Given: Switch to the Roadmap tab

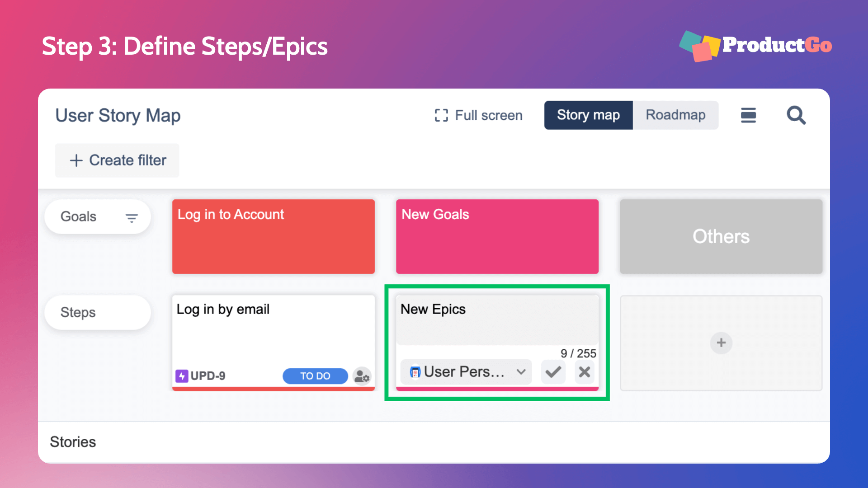Looking at the screenshot, I should [x=675, y=115].
